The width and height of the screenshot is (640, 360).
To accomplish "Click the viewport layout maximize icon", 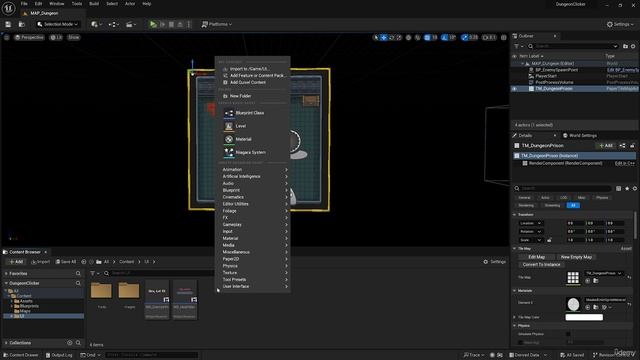I will click(x=504, y=38).
